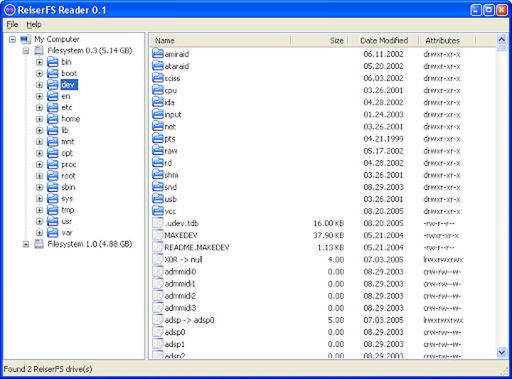Image resolution: width=512 pixels, height=379 pixels.
Task: Open the Help menu
Action: click(x=34, y=24)
